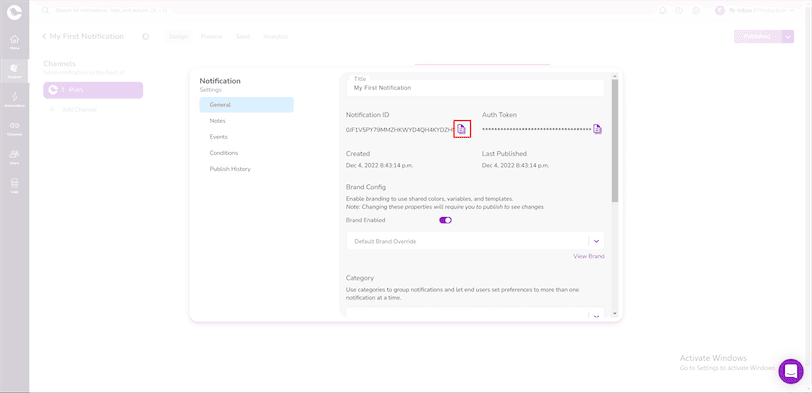Click the scrollbar down arrow
This screenshot has height=393, width=812.
(615, 313)
